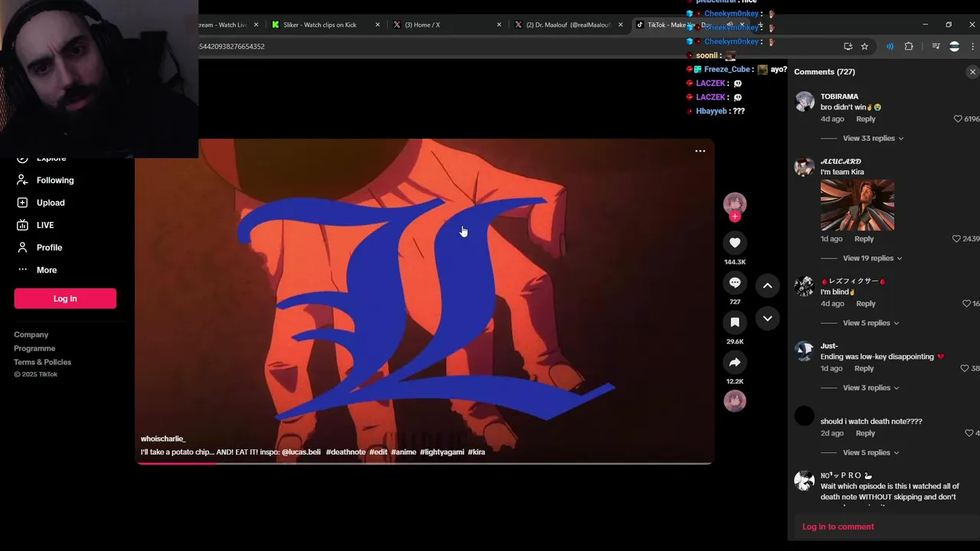Reply to 'should i watch death note' comment

(x=865, y=433)
